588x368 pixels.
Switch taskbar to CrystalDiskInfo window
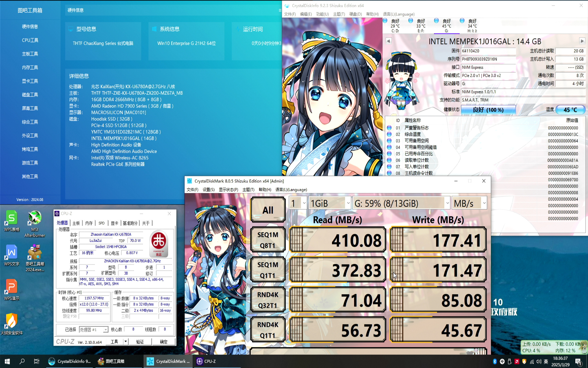(70, 361)
